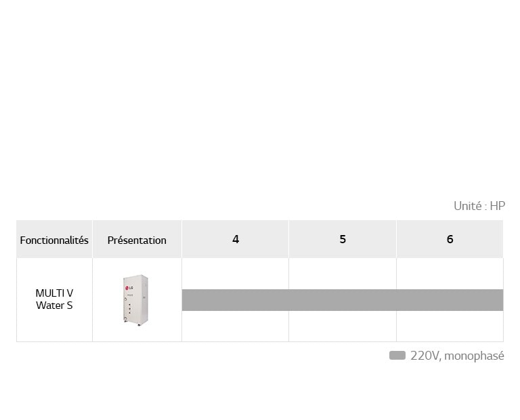Click the gray 220V legend swatch

tap(397, 356)
